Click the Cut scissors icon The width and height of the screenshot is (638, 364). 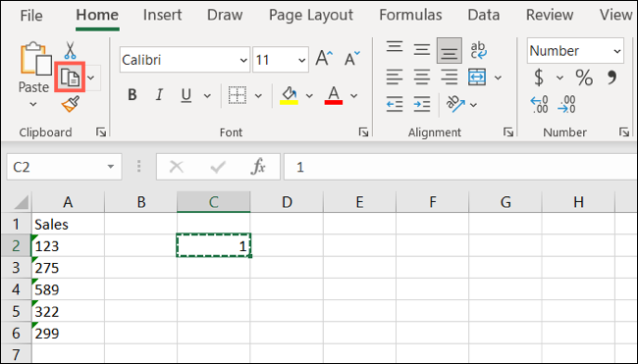tap(70, 50)
